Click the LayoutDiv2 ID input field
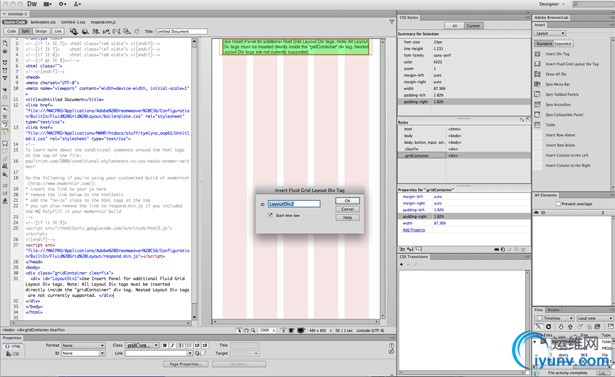 [x=294, y=204]
